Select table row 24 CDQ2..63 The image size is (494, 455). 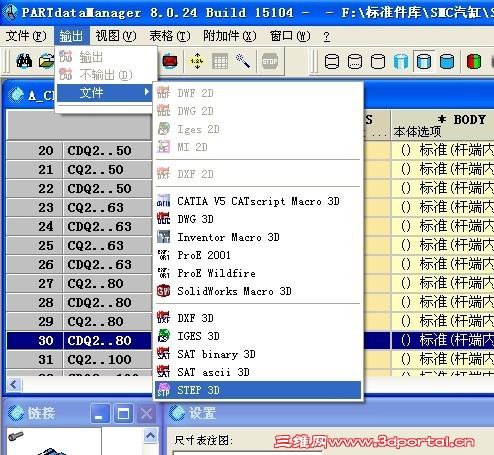point(79,226)
